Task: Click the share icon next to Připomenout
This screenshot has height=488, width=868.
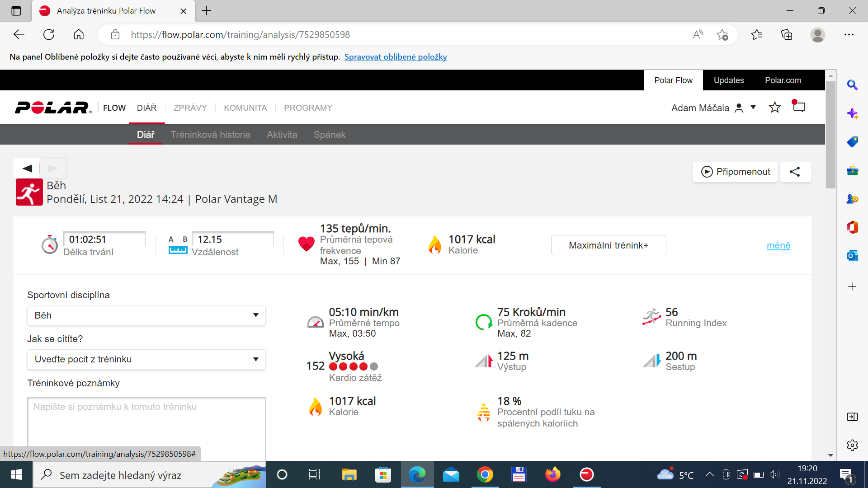Action: point(795,172)
